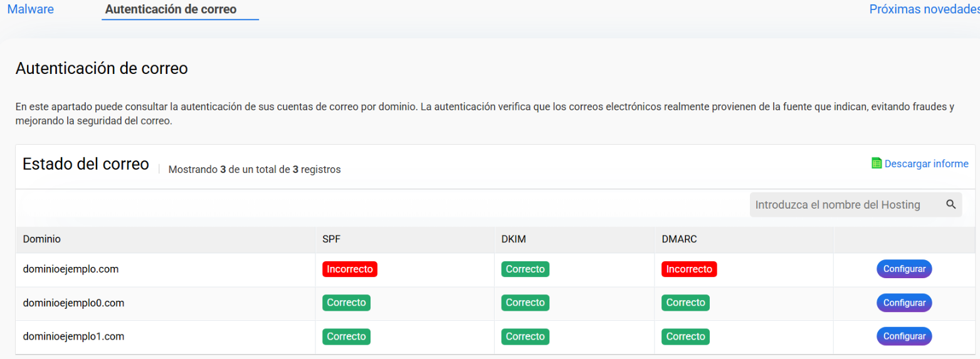Click DMARC Correcto badge for dominioejemplo0.com
The width and height of the screenshot is (980, 359).
tap(685, 303)
